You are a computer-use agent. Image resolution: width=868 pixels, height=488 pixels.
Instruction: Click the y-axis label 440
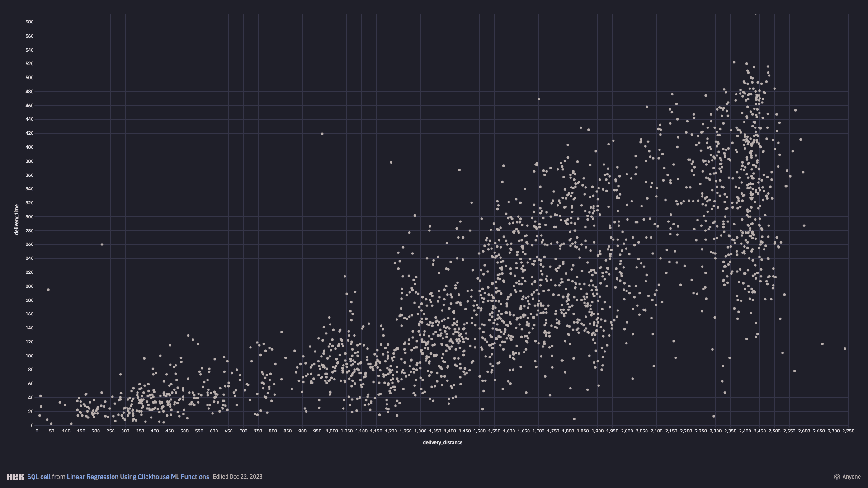tap(29, 119)
